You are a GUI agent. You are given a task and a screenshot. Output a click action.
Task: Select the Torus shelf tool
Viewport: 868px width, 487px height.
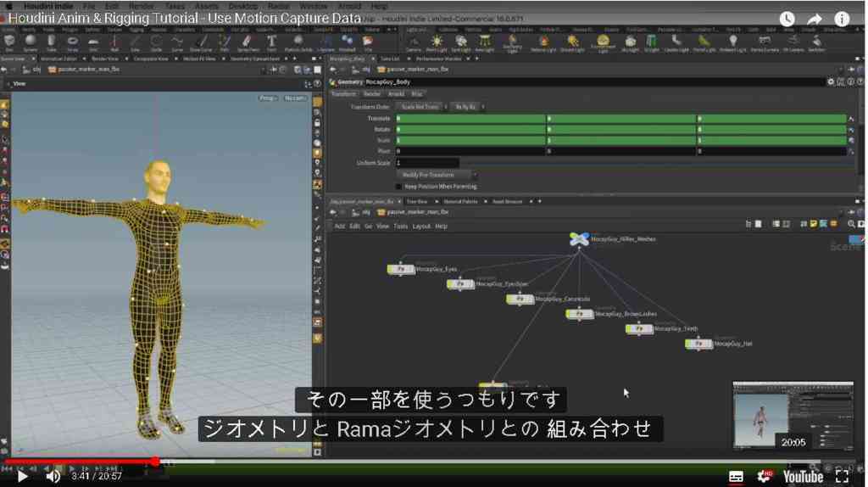73,42
